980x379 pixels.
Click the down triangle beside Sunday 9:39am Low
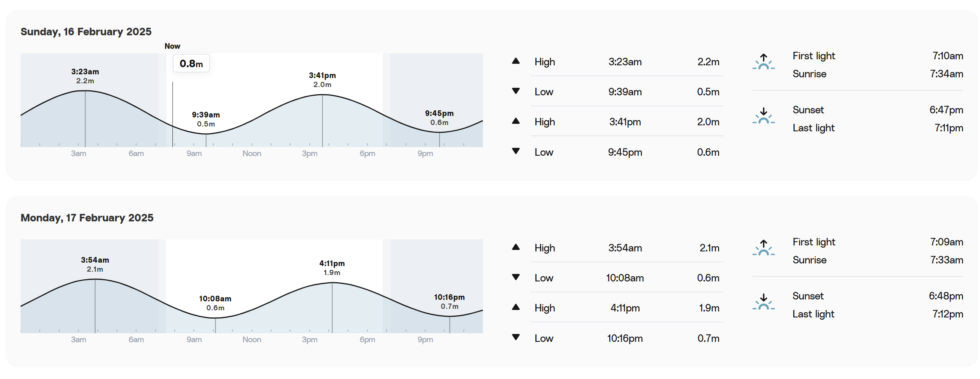coord(515,91)
